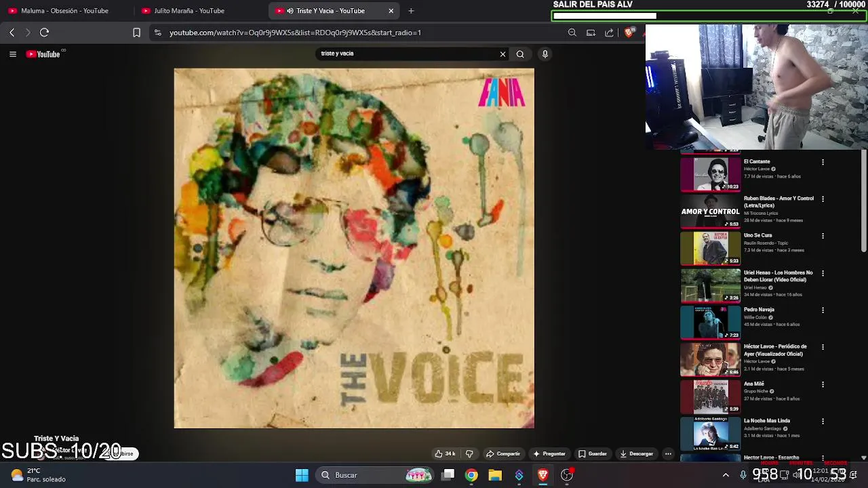Open the Brave Shields lion icon

(629, 33)
